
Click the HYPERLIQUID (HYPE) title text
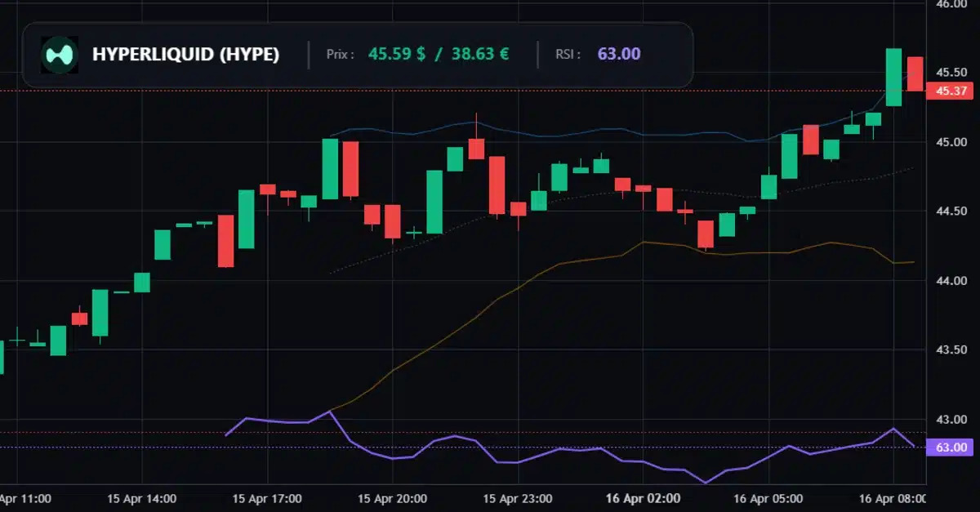(185, 55)
